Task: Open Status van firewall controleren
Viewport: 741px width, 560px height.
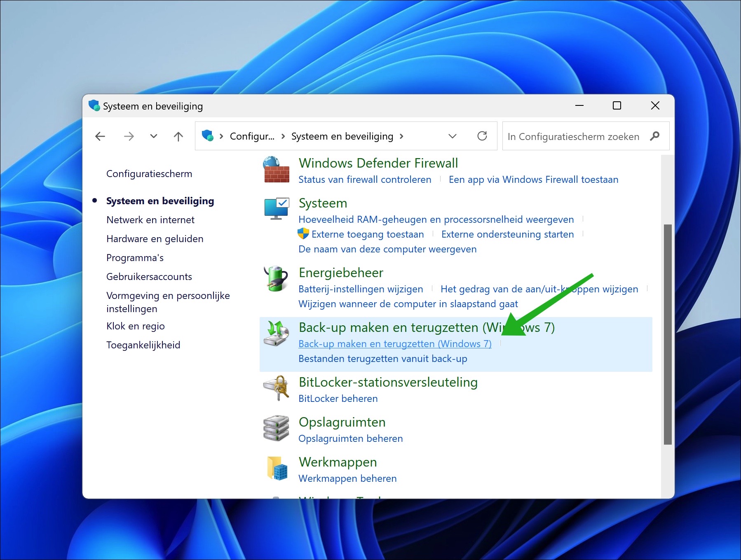Action: (365, 179)
